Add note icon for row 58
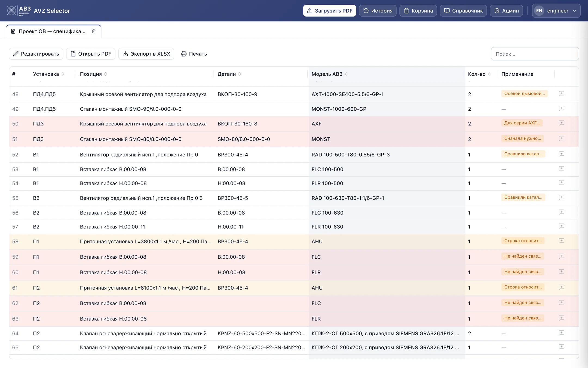 (561, 241)
